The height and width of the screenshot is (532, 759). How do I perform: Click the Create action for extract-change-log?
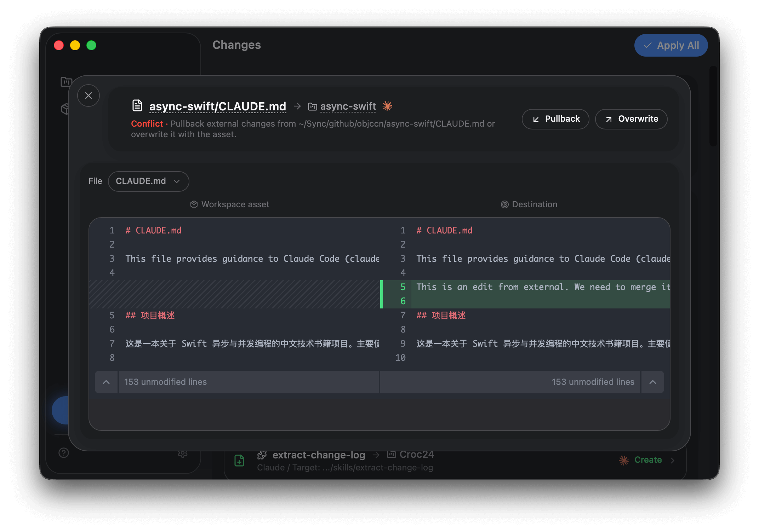pyautogui.click(x=648, y=460)
